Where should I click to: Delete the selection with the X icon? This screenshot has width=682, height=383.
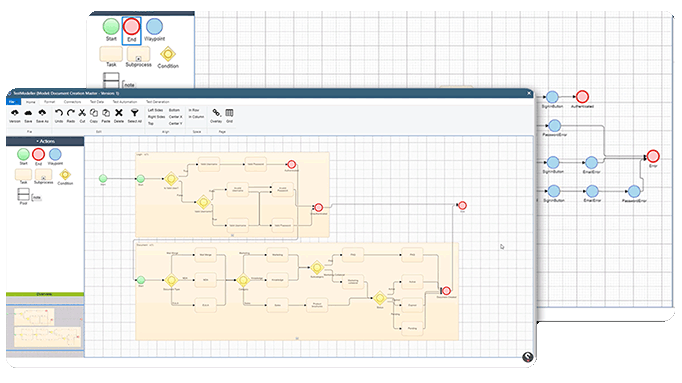(x=119, y=113)
